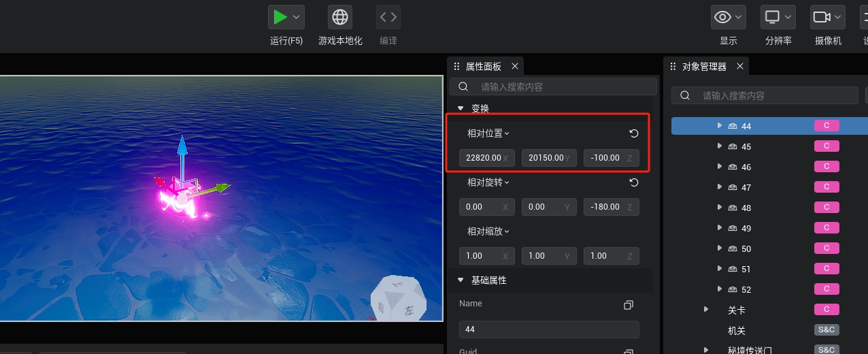Expand object 45 in the tree
This screenshot has width=868, height=354.
pyautogui.click(x=720, y=146)
